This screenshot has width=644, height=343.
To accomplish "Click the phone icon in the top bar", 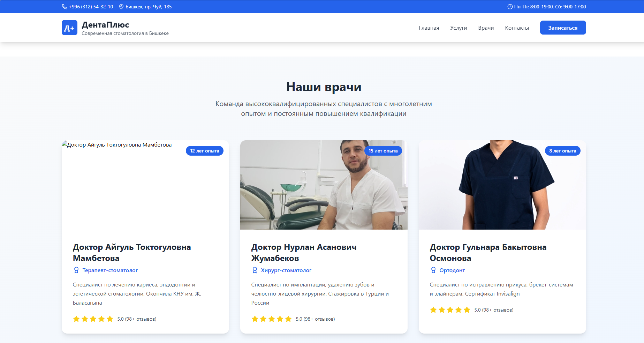I will coord(65,7).
